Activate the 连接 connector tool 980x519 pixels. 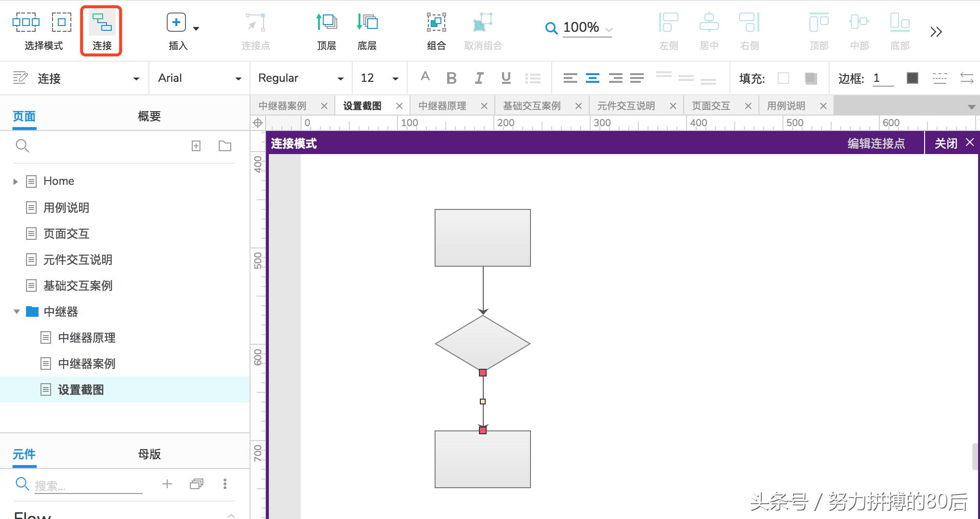[101, 29]
